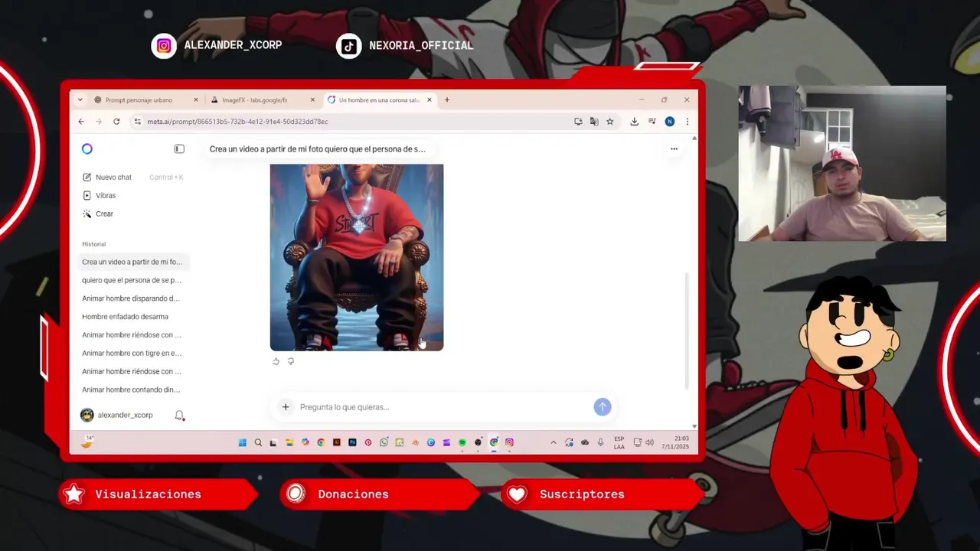Go back with the browser back arrow
Image resolution: width=980 pixels, height=551 pixels.
click(81, 122)
